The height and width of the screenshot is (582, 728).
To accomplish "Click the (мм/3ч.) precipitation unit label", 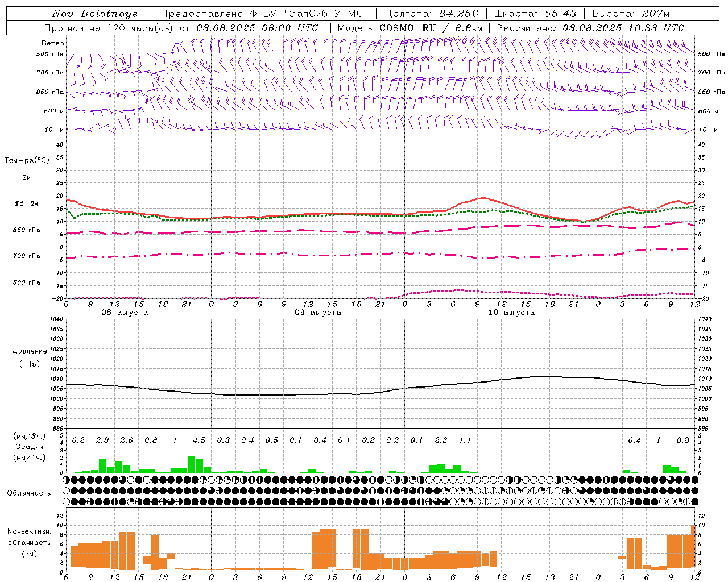I will [x=30, y=436].
